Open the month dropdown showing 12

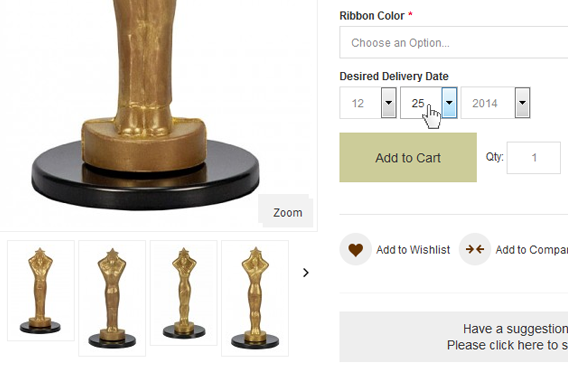coord(368,103)
